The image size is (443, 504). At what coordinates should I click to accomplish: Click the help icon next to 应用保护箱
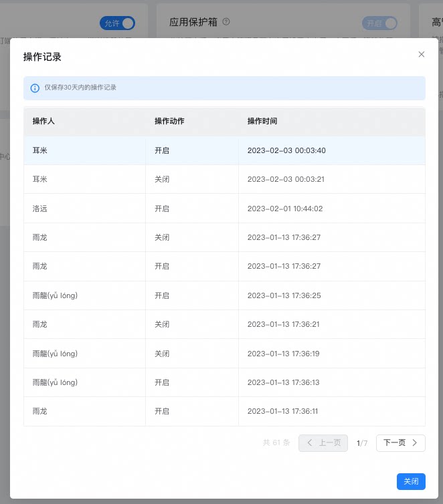coord(226,21)
